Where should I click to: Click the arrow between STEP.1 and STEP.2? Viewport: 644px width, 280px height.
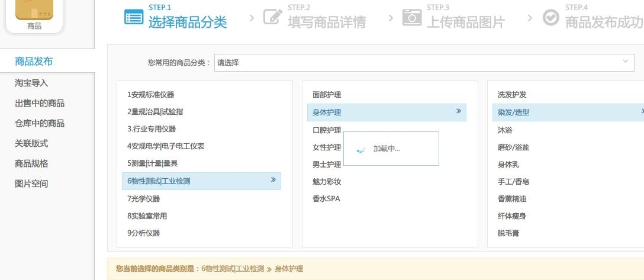pos(252,18)
